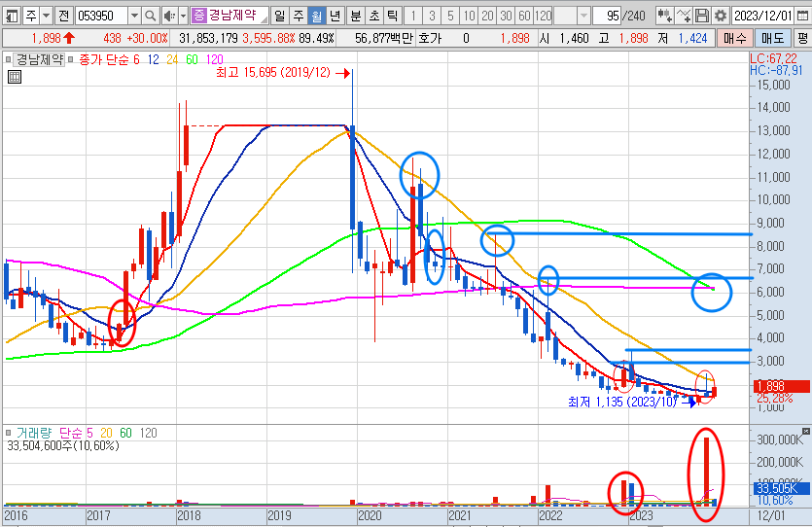Edit the bar count field showing 95
812x527 pixels.
pyautogui.click(x=607, y=17)
